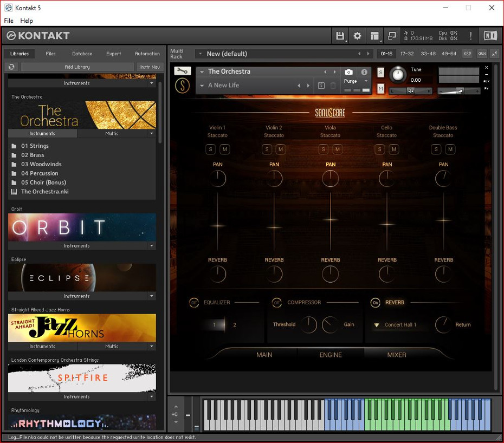Show the aux sends panel
The image size is (504, 443).
pyautogui.click(x=482, y=54)
